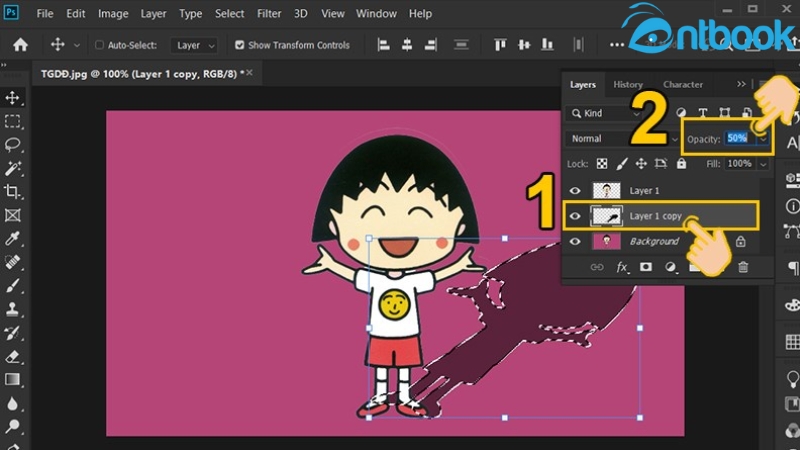This screenshot has height=450, width=800.
Task: Align left edges in options bar
Action: tap(383, 45)
